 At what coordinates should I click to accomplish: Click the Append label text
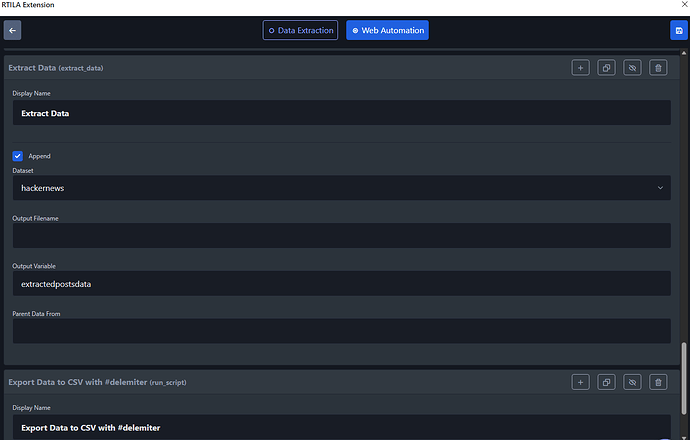[x=40, y=156]
